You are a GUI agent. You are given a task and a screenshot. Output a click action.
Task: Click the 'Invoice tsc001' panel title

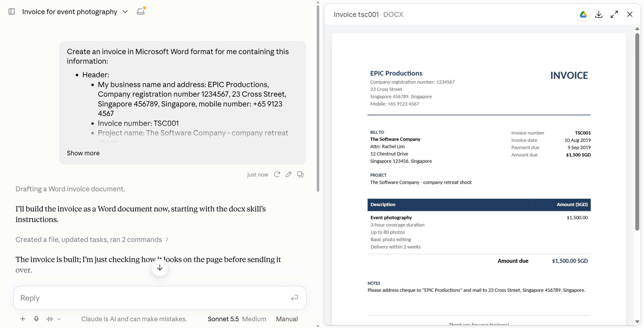356,14
